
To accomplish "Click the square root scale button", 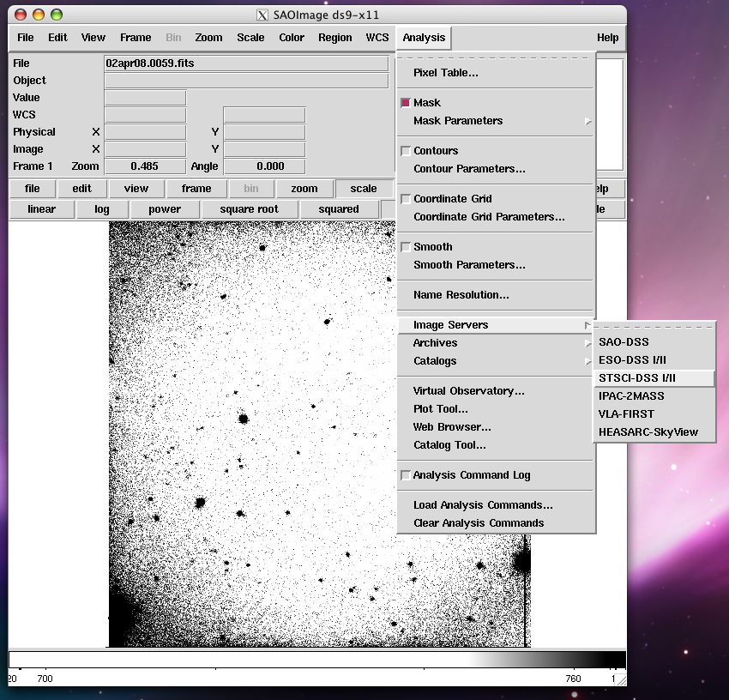I will coord(249,209).
